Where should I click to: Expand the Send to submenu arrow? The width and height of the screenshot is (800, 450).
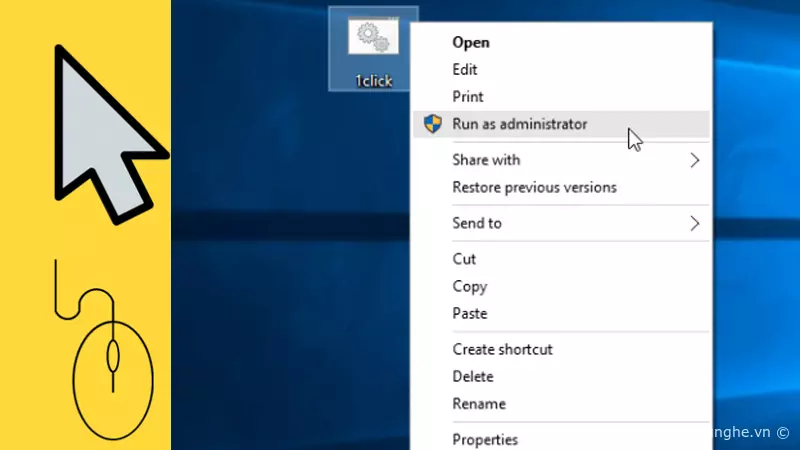[694, 223]
